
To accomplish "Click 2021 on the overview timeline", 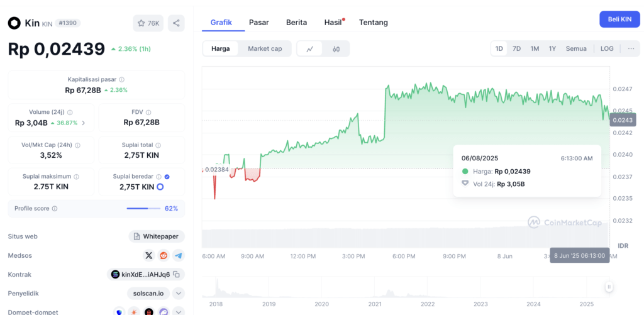I will click(x=375, y=304).
